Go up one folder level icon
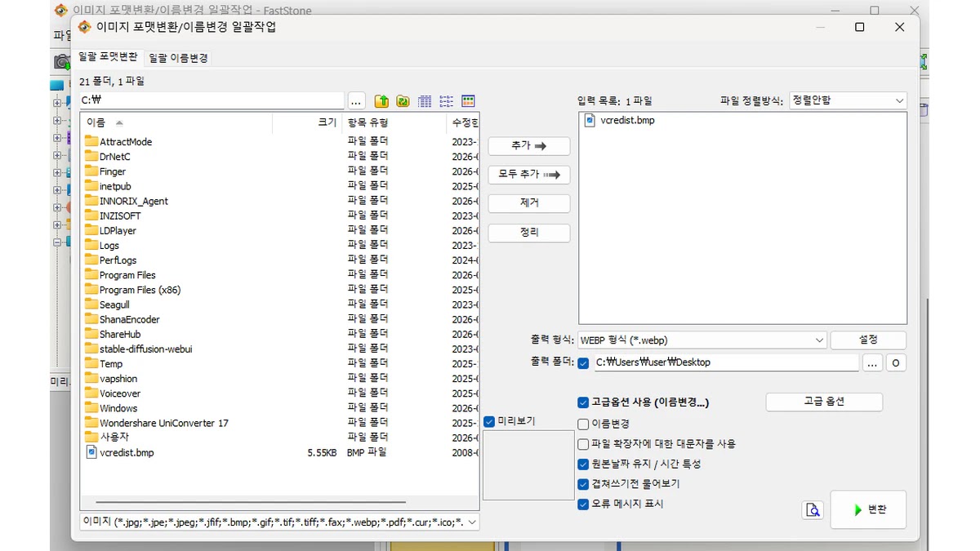The height and width of the screenshot is (551, 980). click(381, 101)
